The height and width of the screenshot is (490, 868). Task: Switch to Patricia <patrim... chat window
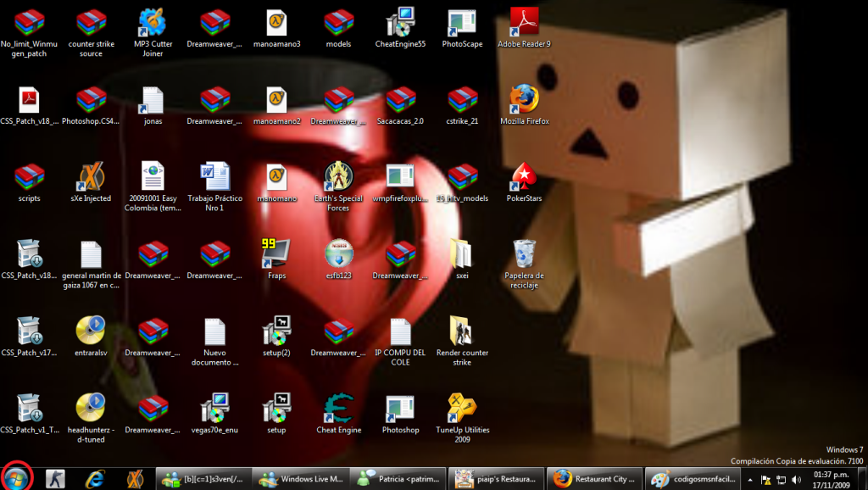point(398,479)
